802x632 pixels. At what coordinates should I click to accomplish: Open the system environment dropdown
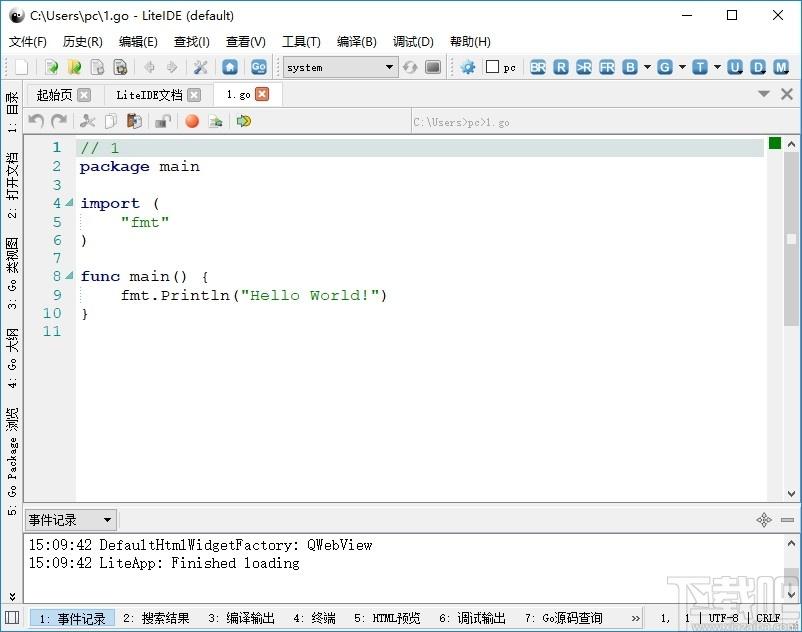pyautogui.click(x=340, y=67)
